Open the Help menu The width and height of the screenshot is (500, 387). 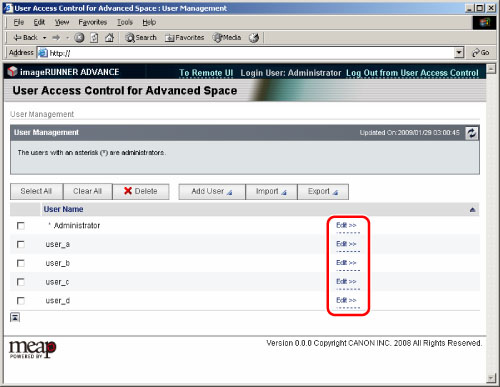(x=149, y=22)
